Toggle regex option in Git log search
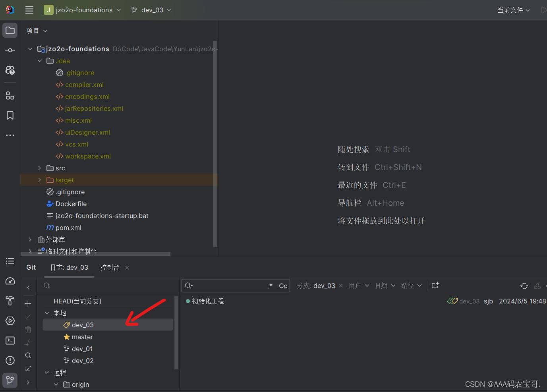This screenshot has width=547, height=392. pyautogui.click(x=270, y=286)
